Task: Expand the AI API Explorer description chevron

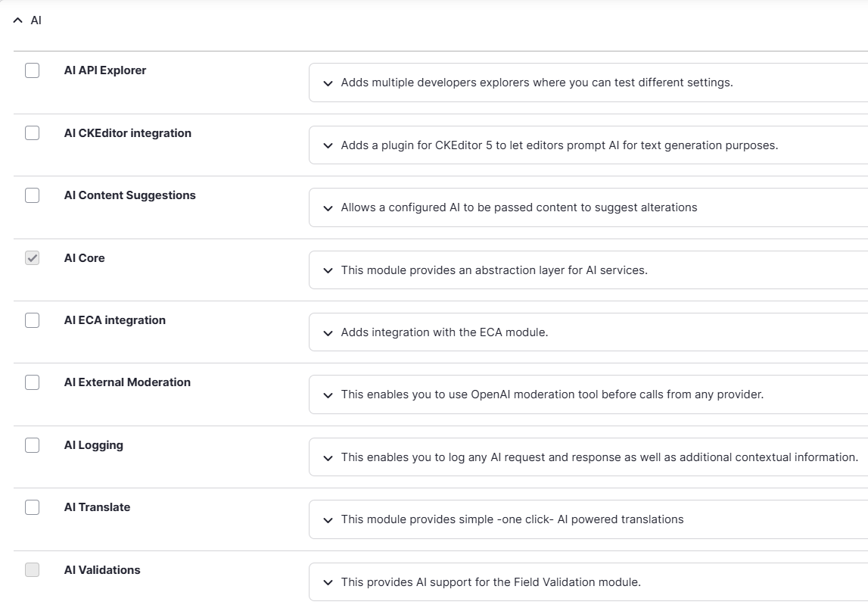Action: click(328, 83)
